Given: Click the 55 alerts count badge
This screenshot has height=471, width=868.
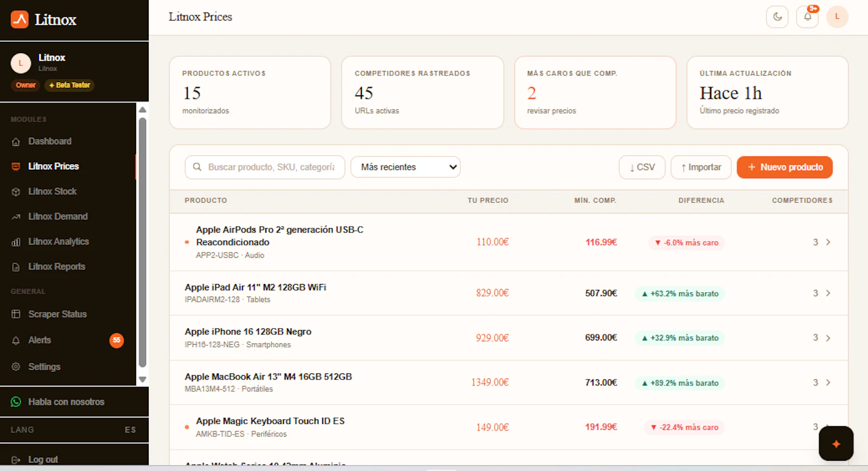Looking at the screenshot, I should 117,340.
